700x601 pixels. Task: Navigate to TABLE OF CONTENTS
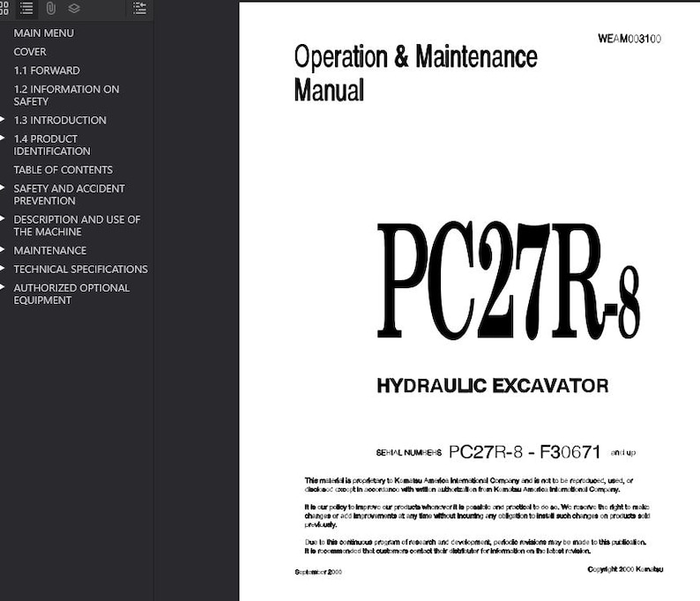tap(63, 170)
